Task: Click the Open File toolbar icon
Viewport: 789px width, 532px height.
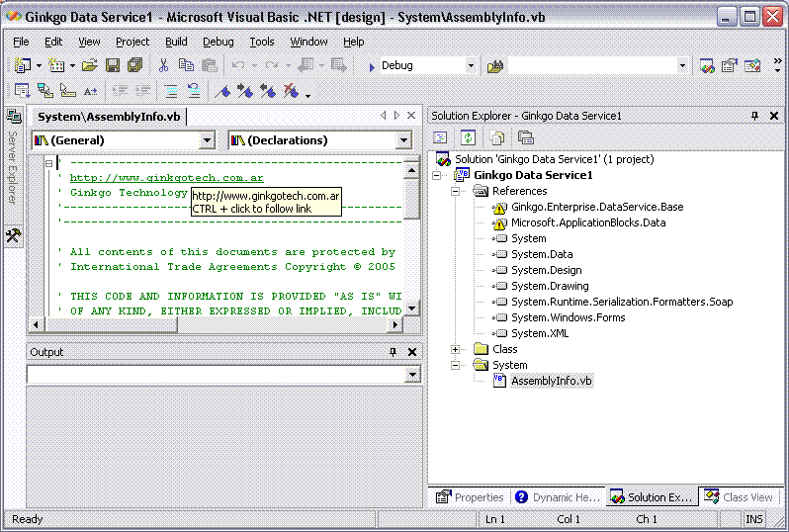Action: coord(90,65)
